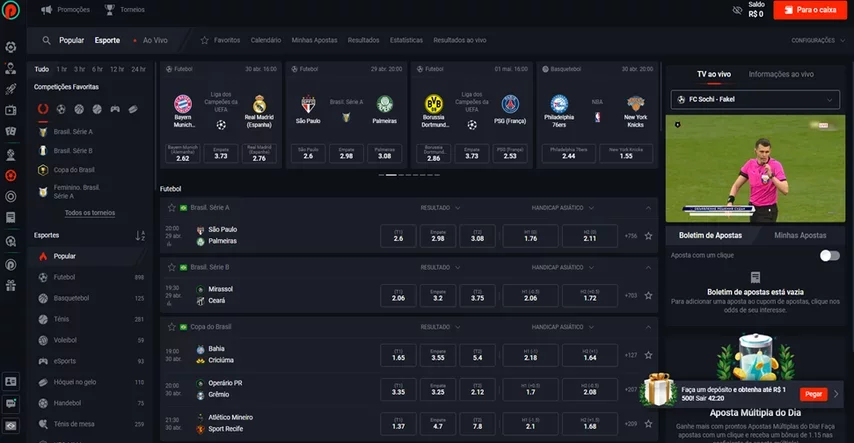This screenshot has width=854, height=443.
Task: Click the Promoções megaphone icon
Action: click(x=47, y=9)
